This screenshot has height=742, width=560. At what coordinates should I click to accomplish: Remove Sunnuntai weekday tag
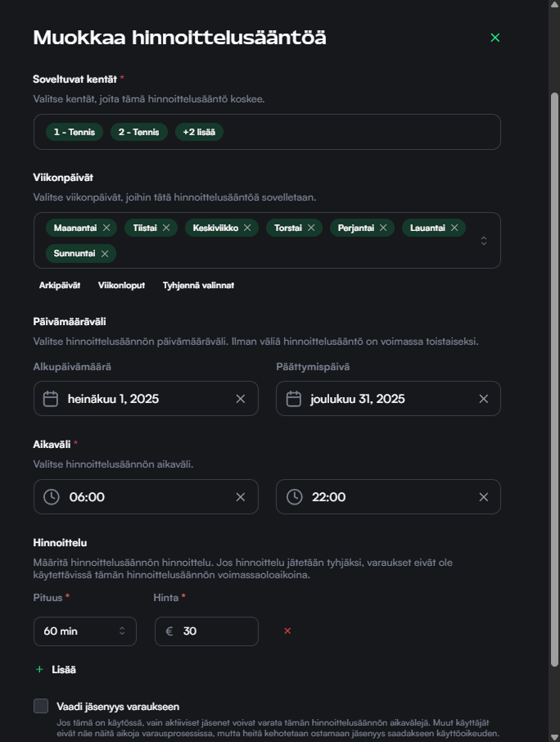coord(105,254)
